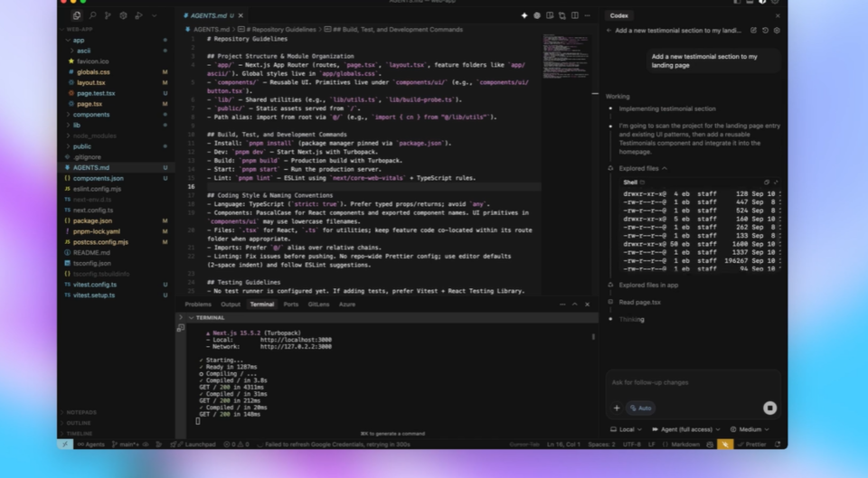Viewport: 868px width, 478px height.
Task: Switch to the Ports panel tab
Action: [x=290, y=305]
